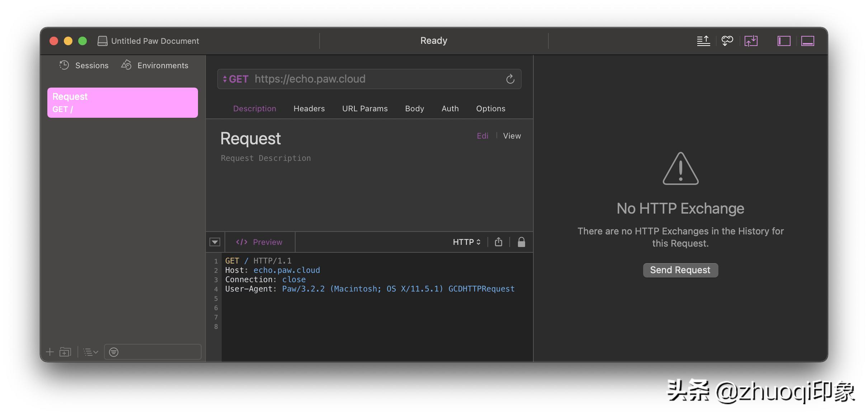Viewport: 868px width, 415px height.
Task: Add a new request with plus icon
Action: pos(50,352)
